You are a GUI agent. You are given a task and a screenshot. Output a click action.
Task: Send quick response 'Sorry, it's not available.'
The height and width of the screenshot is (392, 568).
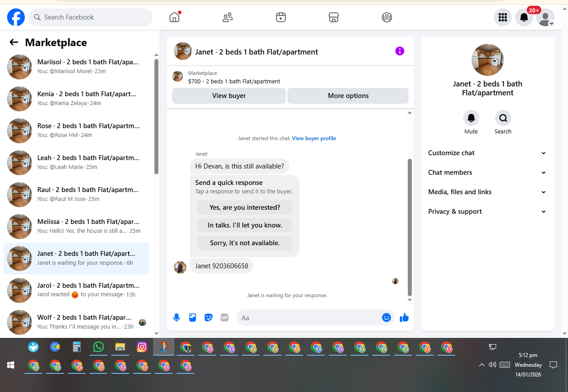[245, 243]
